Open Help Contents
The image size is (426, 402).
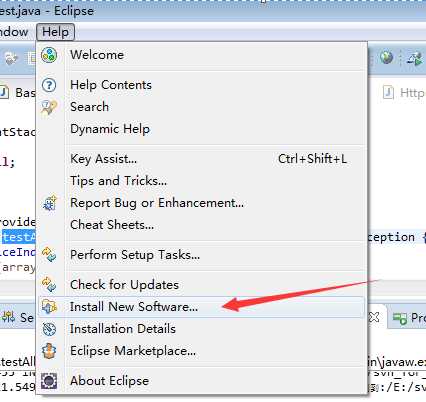[201, 85]
